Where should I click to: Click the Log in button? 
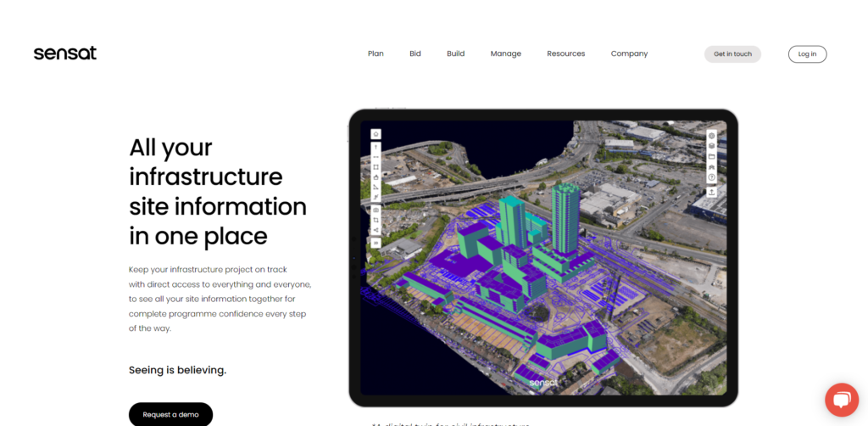(x=807, y=54)
